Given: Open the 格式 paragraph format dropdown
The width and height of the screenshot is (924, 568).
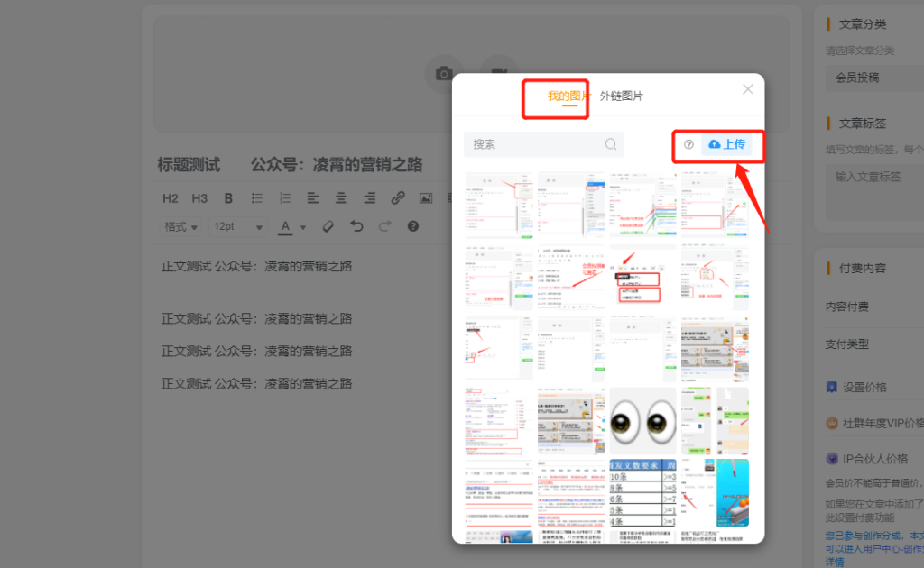Looking at the screenshot, I should 180,226.
